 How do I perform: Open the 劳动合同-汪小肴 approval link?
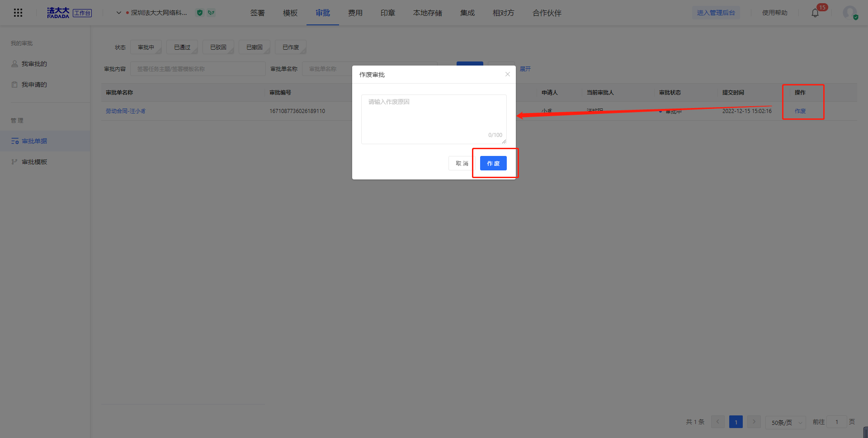(126, 111)
